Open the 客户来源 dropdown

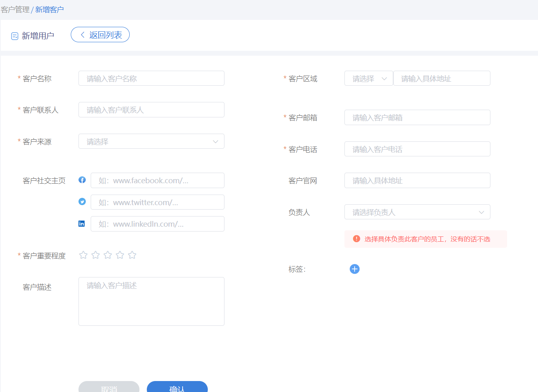coord(151,141)
